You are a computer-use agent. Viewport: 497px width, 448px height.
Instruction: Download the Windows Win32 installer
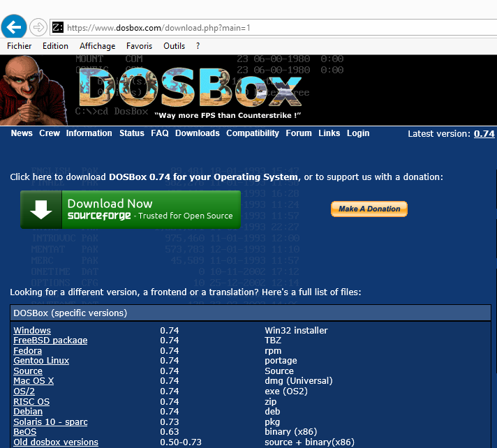[32, 331]
